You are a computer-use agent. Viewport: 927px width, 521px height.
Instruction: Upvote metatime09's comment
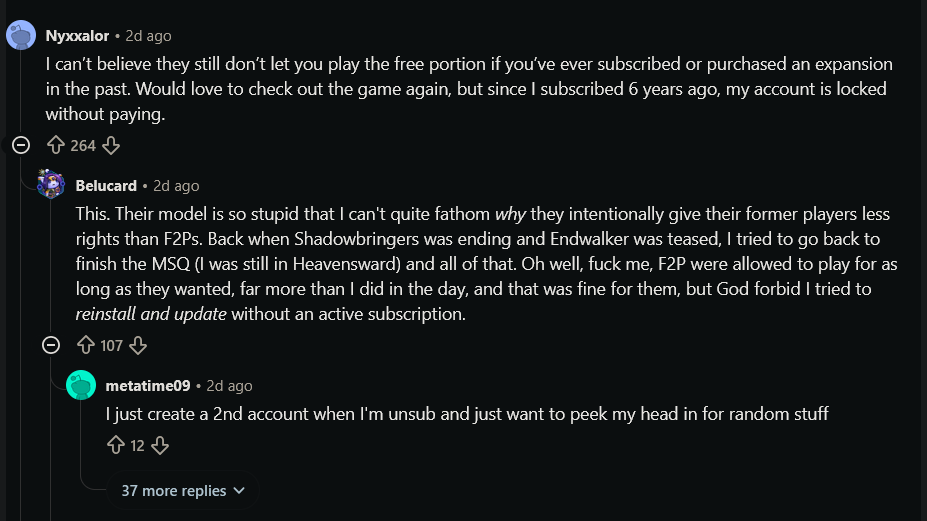coord(116,445)
